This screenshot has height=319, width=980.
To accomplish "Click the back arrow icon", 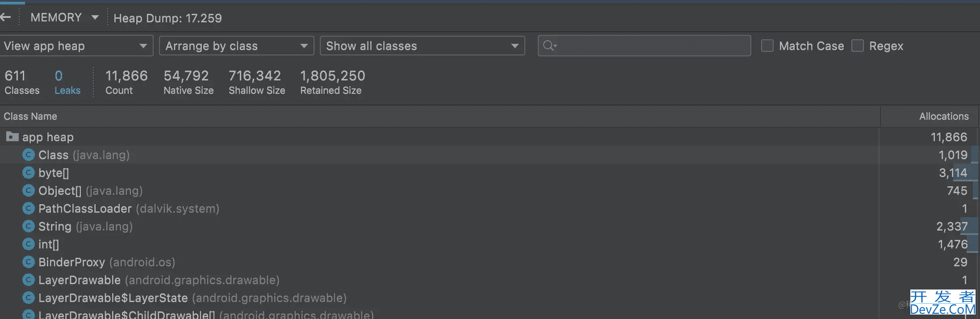I will coord(5,17).
